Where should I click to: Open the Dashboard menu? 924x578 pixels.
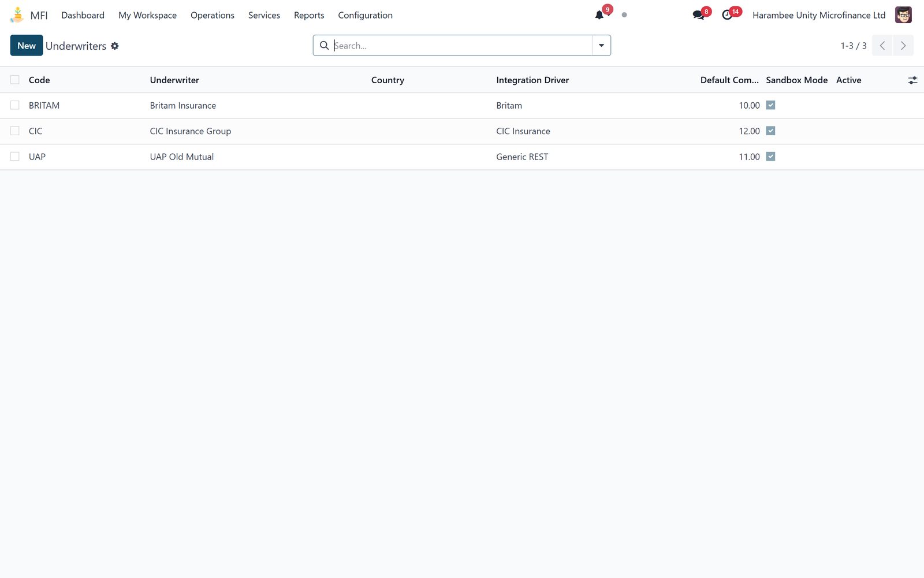pyautogui.click(x=83, y=15)
